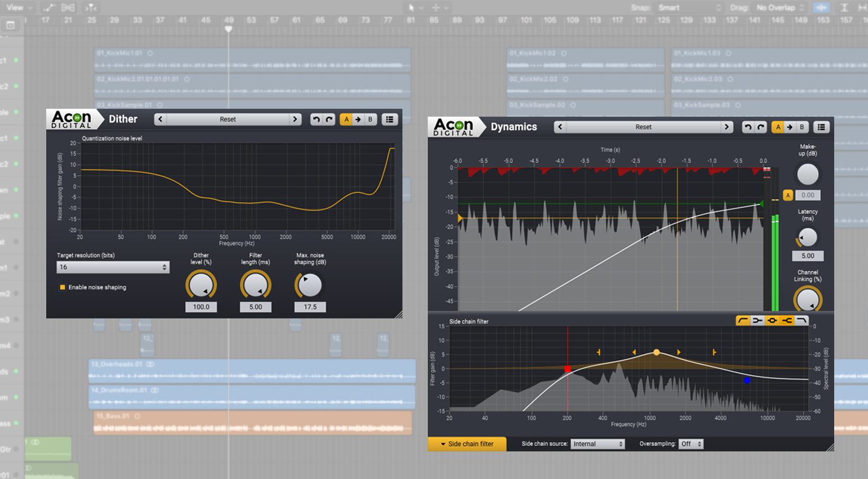Screen dimensions: 868x479
Task: Adjust the Make-up gain knob
Action: 807,175
